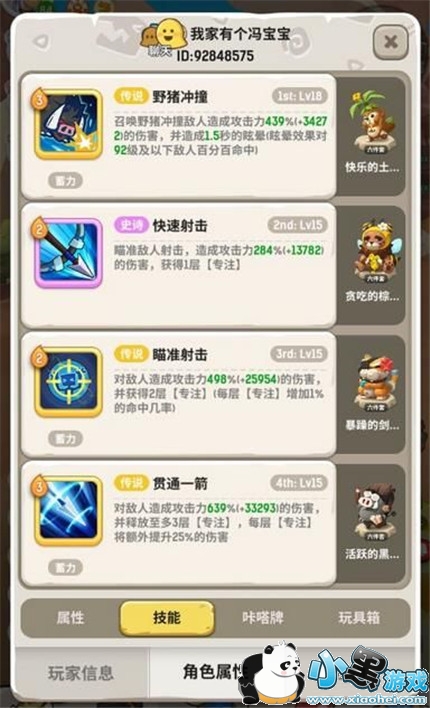Choose the 暴躁的剑 sword pet

[x=372, y=390]
